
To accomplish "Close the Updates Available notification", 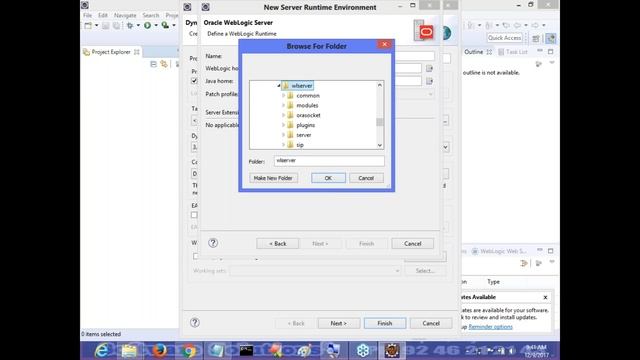I will 545,298.
